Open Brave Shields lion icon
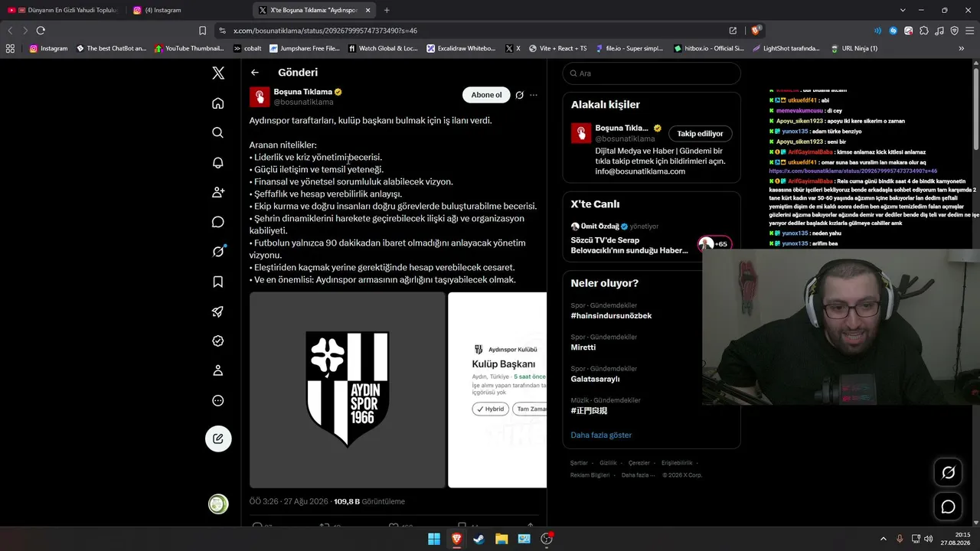 coord(756,31)
